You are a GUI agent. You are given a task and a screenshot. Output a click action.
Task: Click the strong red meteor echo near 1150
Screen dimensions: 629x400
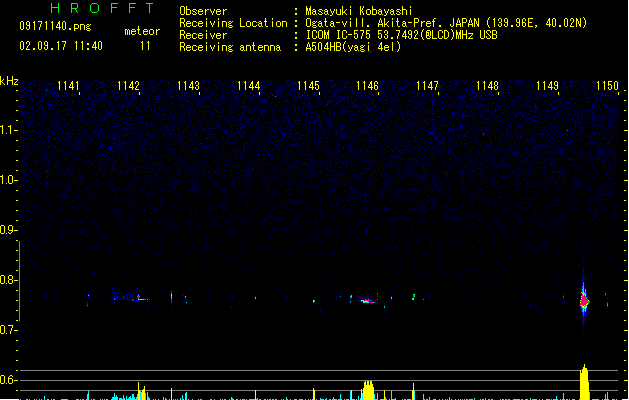pos(584,300)
